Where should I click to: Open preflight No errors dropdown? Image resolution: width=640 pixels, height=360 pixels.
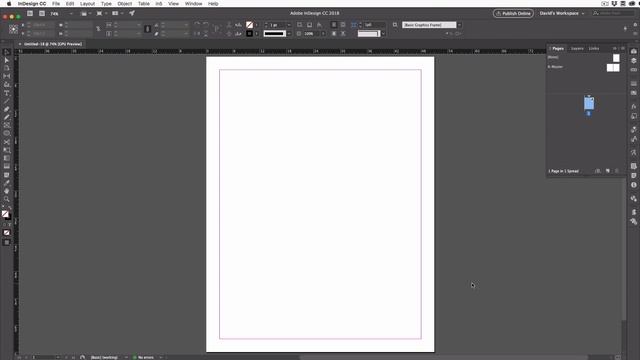[161, 358]
